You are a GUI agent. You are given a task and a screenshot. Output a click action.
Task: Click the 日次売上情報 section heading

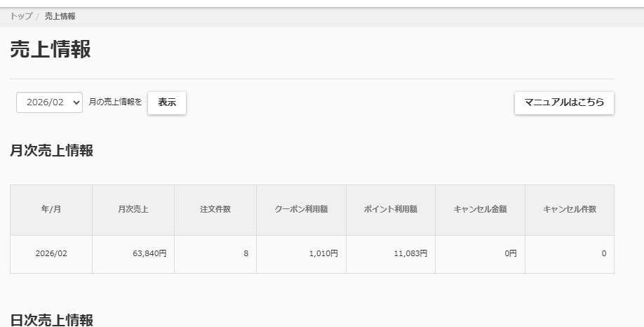[x=51, y=320]
